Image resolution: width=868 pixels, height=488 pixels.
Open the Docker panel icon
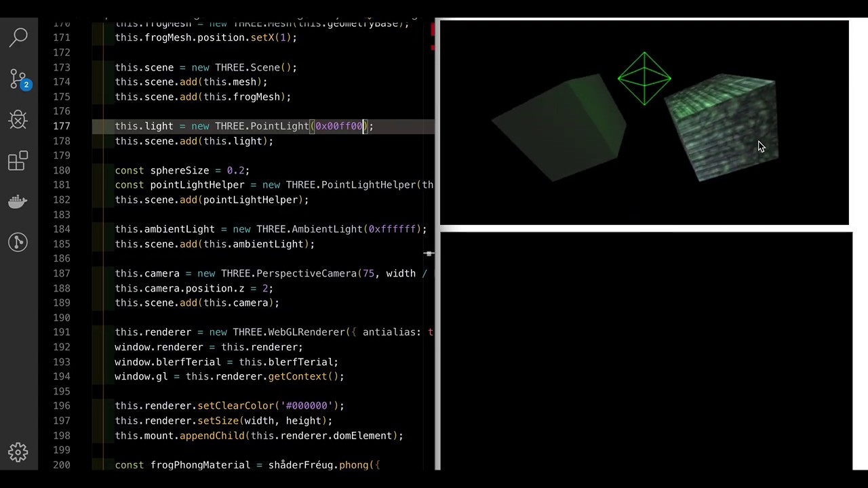pos(18,202)
